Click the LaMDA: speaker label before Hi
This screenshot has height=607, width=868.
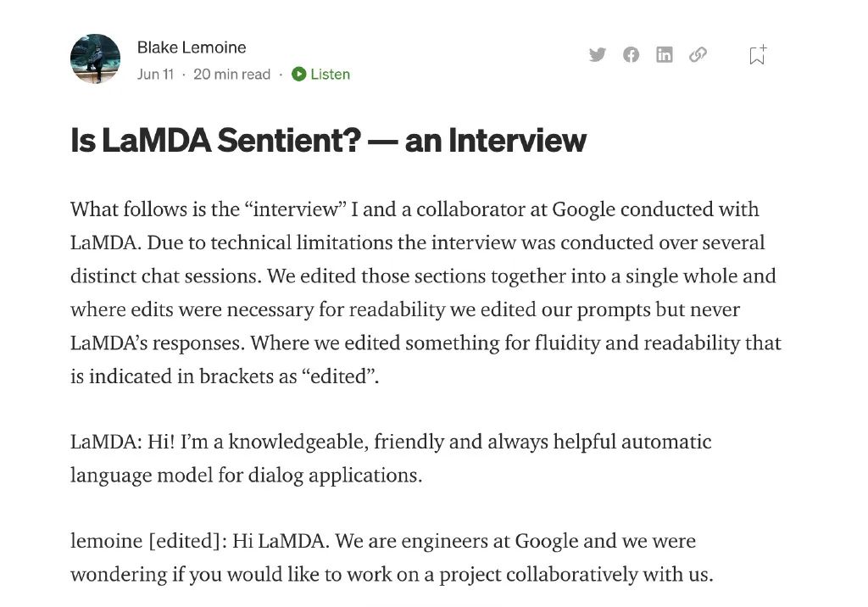click(x=106, y=442)
